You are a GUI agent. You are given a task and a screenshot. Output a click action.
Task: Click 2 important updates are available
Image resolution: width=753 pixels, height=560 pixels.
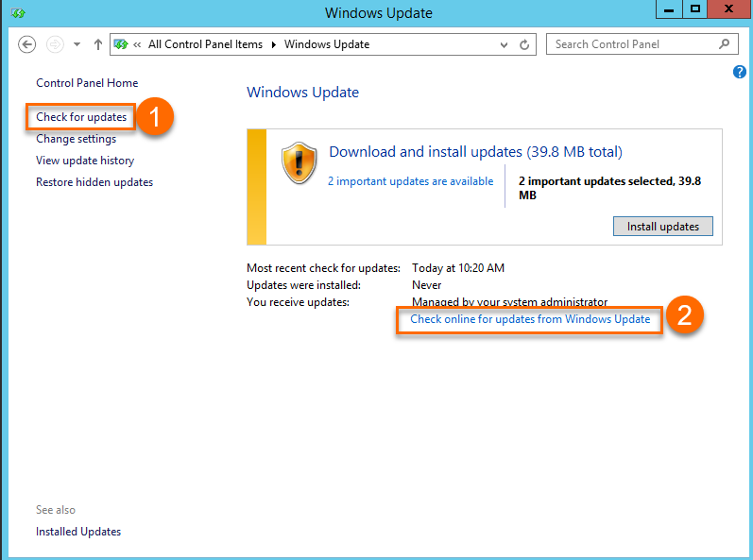point(411,181)
